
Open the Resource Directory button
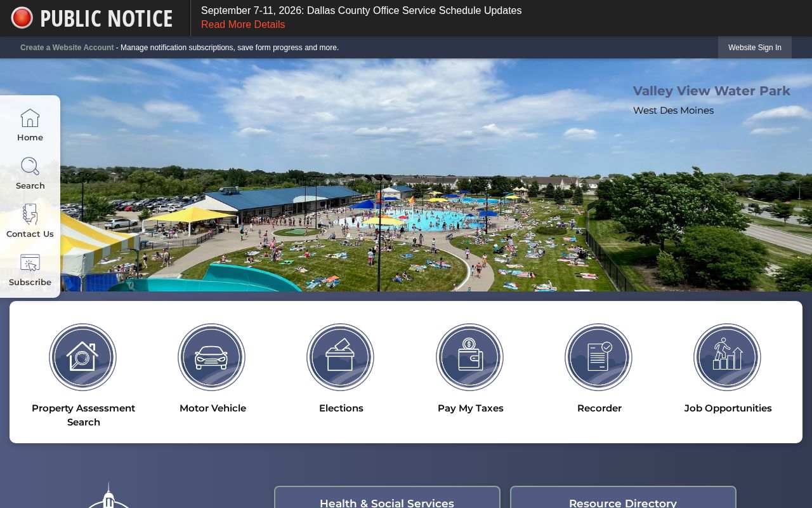coord(623,497)
